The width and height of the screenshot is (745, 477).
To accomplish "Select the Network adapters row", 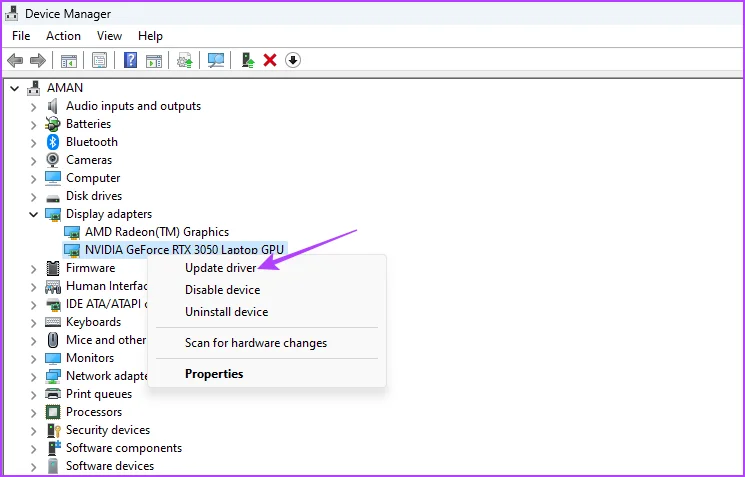I will coord(107,376).
